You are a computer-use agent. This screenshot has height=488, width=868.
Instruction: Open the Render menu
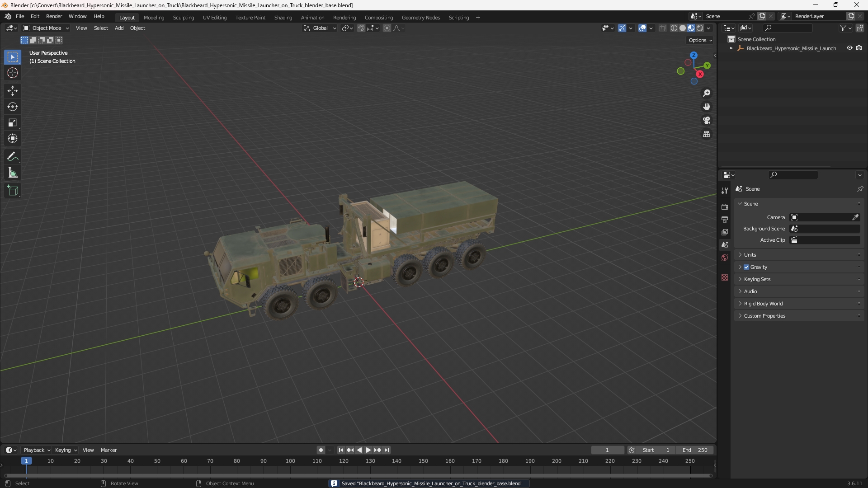tap(54, 16)
